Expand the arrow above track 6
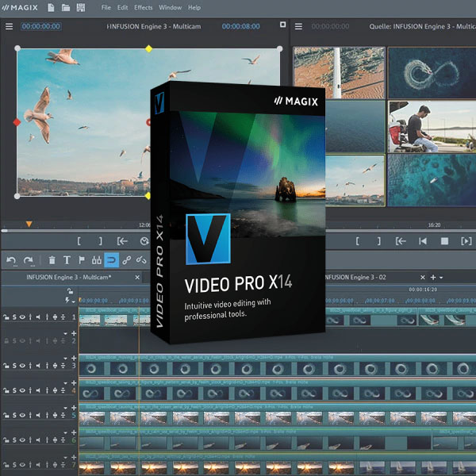Image resolution: width=476 pixels, height=476 pixels. pyautogui.click(x=66, y=432)
